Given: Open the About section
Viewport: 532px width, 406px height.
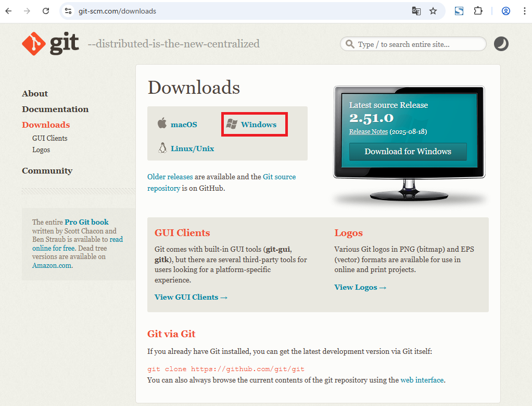Looking at the screenshot, I should tap(35, 93).
